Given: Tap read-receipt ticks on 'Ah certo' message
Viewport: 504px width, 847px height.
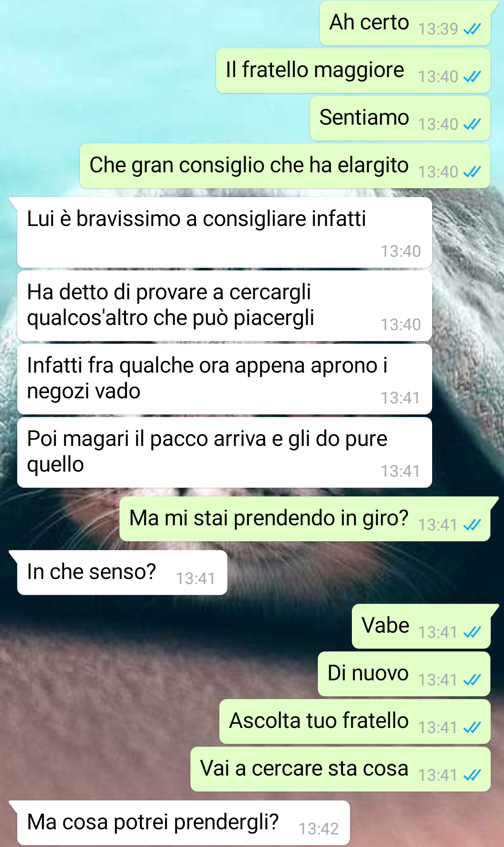Looking at the screenshot, I should point(472,29).
